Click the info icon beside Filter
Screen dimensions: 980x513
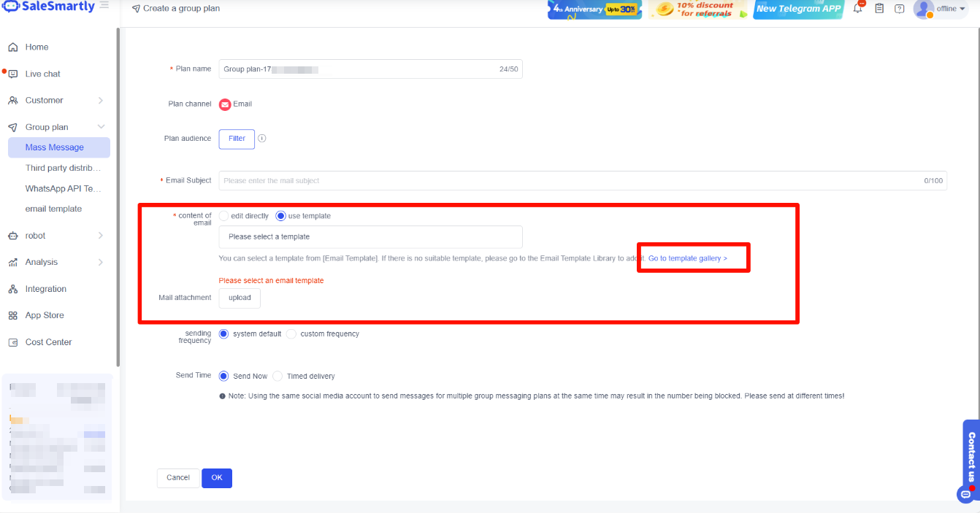coord(262,139)
